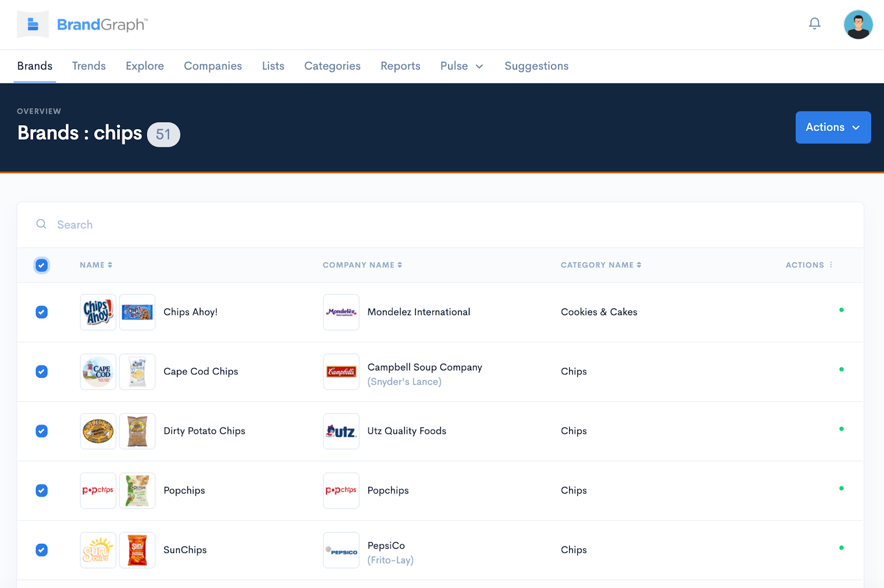Open the Popchips brand logo thumbnail
The width and height of the screenshot is (884, 588).
pyautogui.click(x=98, y=490)
